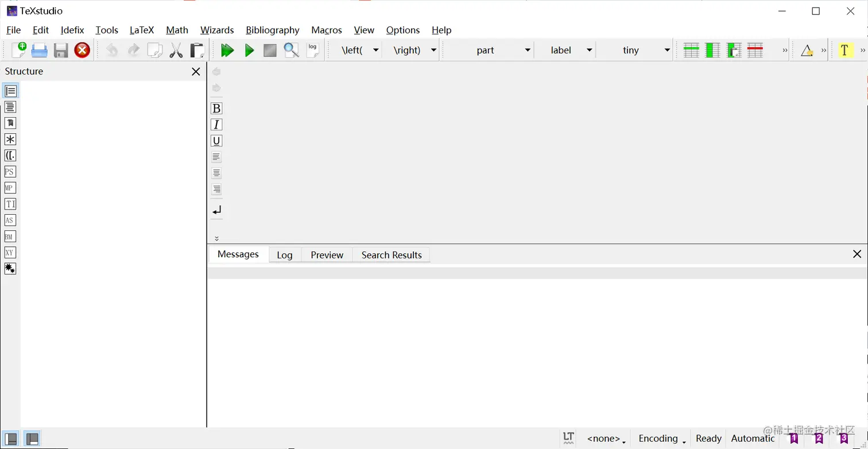
Task: Switch to the Search Results tab
Action: click(392, 255)
